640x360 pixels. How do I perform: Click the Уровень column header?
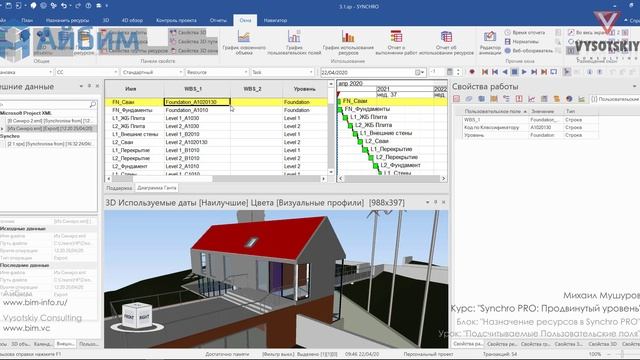pos(304,89)
